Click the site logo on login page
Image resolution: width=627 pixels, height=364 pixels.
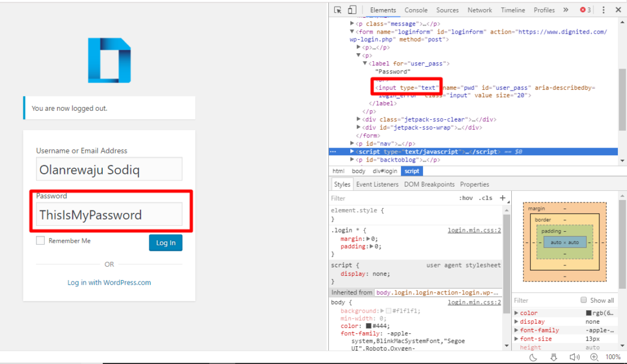click(x=109, y=61)
